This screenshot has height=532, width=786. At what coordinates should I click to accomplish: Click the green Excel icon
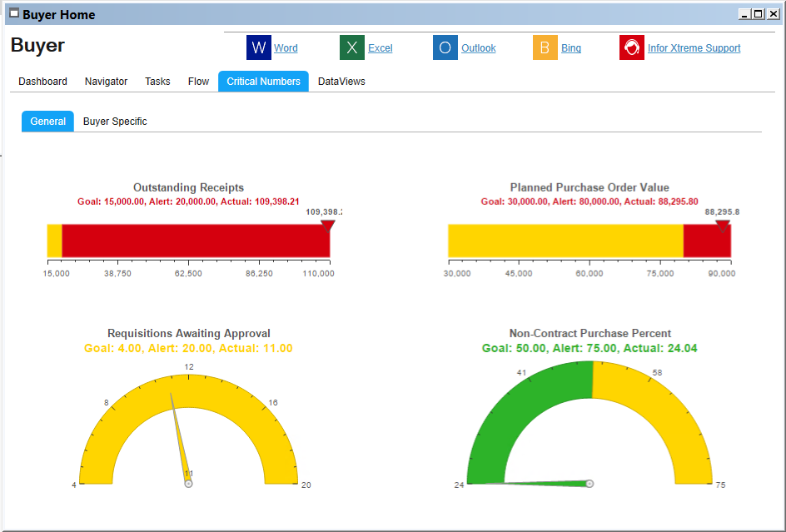(x=352, y=48)
